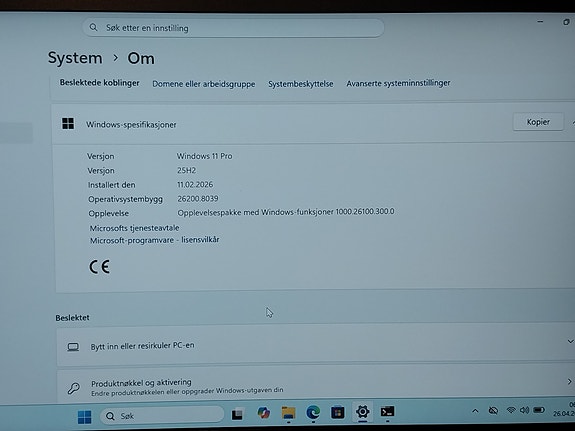Select the 'Windows 11 Pro' value text
The image size is (575, 431).
[x=205, y=156]
